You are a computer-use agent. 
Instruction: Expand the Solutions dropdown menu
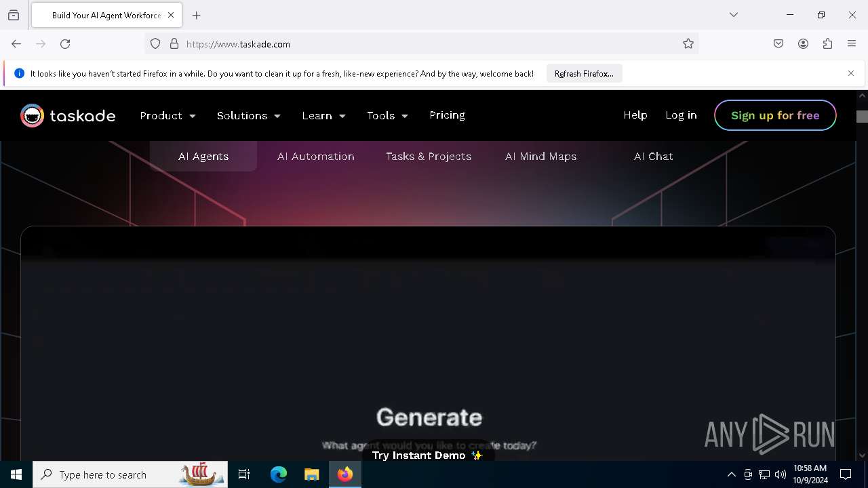(249, 116)
